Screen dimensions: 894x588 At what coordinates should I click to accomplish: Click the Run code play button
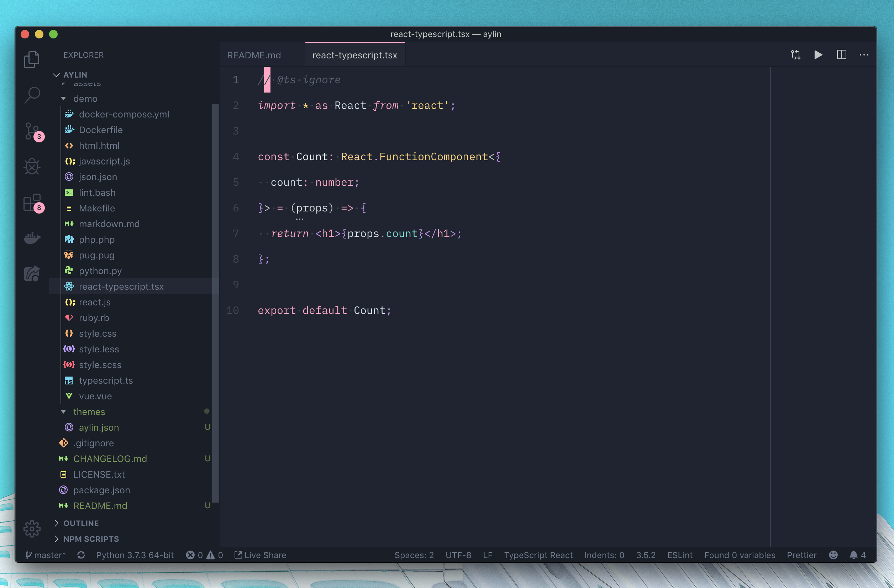coord(818,55)
